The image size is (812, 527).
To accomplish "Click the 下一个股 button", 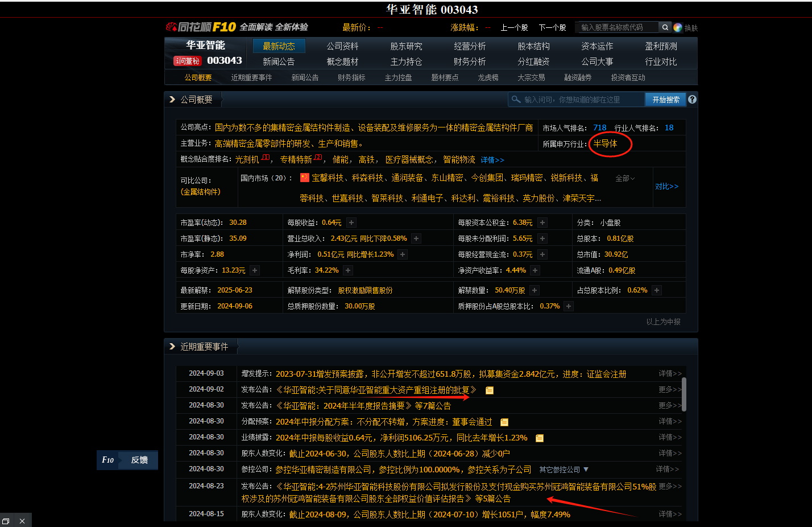I will (x=552, y=27).
